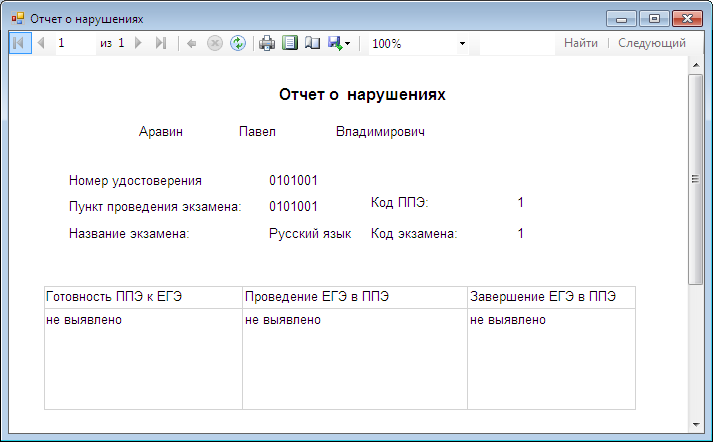Stop report rendering

215,43
